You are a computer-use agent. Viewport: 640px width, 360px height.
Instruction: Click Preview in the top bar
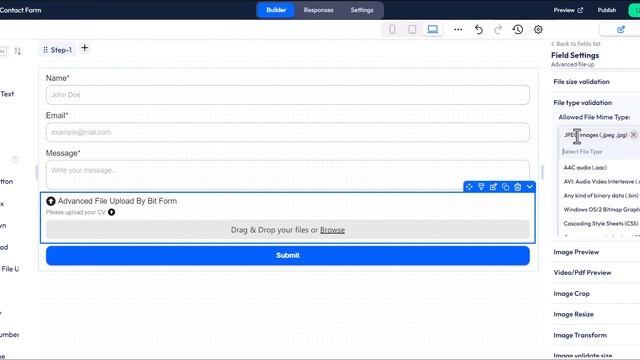coord(568,10)
